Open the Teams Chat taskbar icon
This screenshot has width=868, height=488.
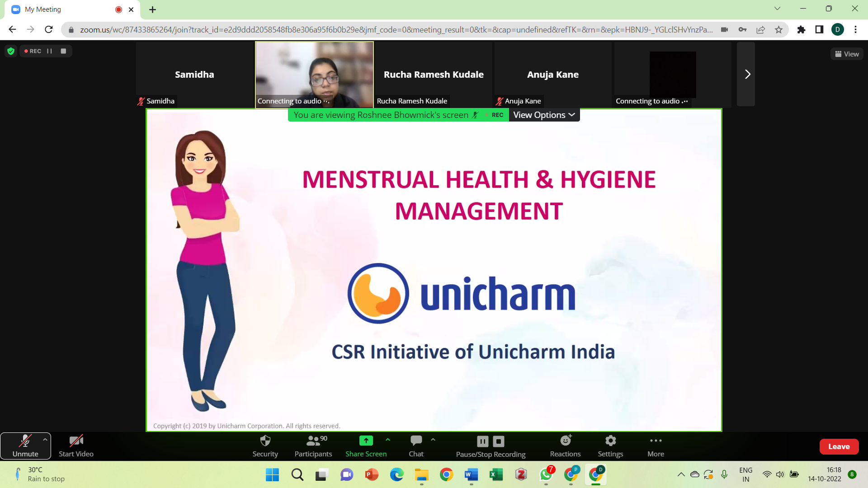point(347,474)
